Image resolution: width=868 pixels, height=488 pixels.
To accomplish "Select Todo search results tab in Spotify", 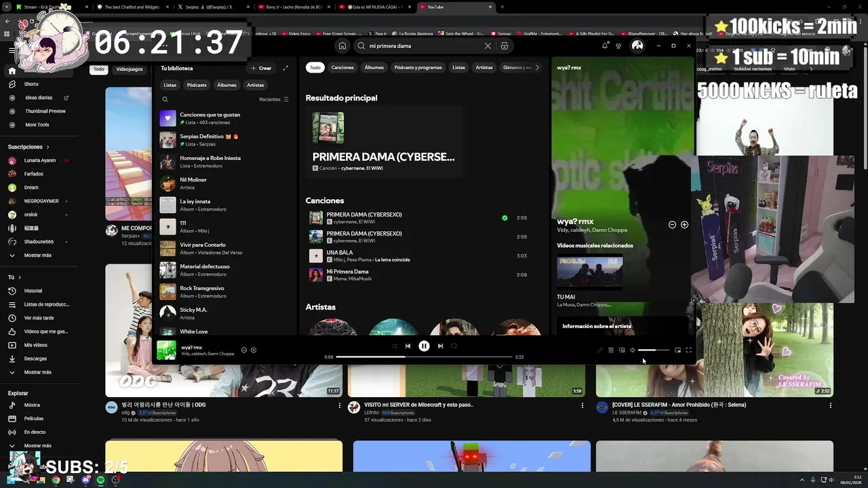I will 315,68.
